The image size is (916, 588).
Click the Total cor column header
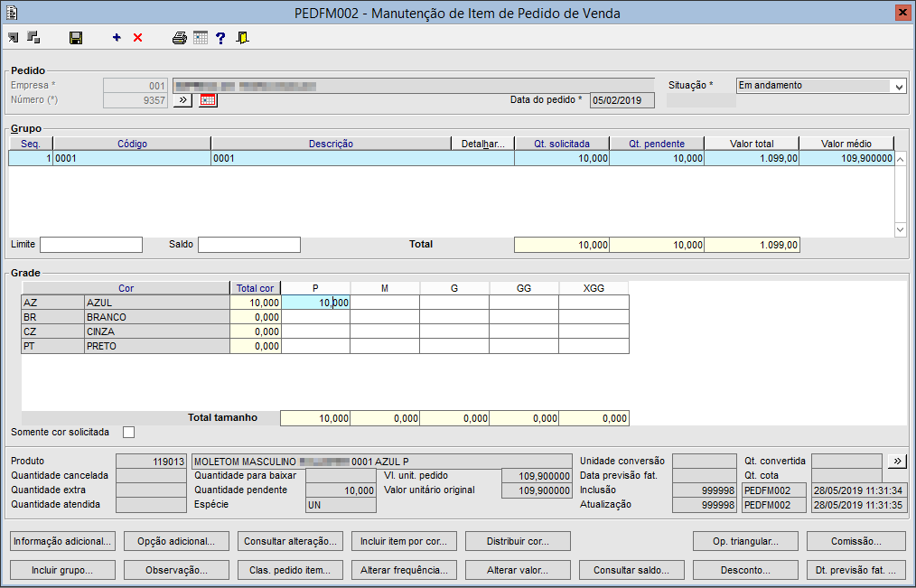click(256, 288)
